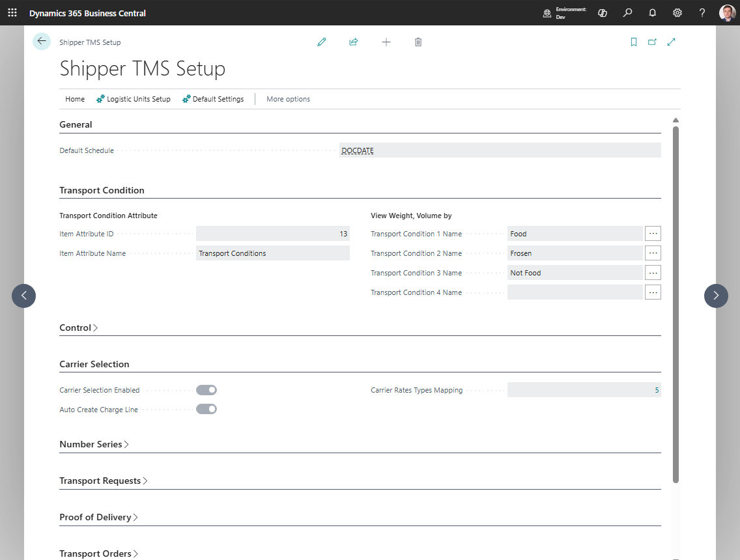Open Transport Condition 1 Name ellipsis
Viewport: 740px width, 560px height.
(653, 234)
